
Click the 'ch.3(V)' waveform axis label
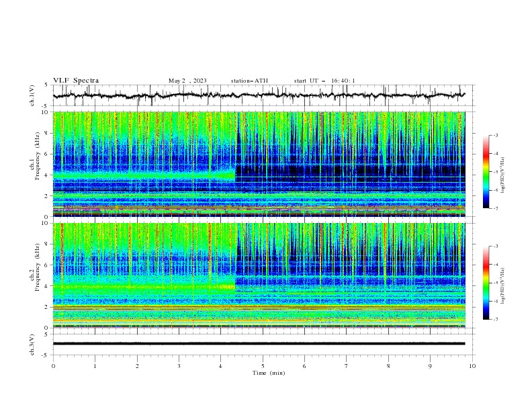click(x=32, y=345)
